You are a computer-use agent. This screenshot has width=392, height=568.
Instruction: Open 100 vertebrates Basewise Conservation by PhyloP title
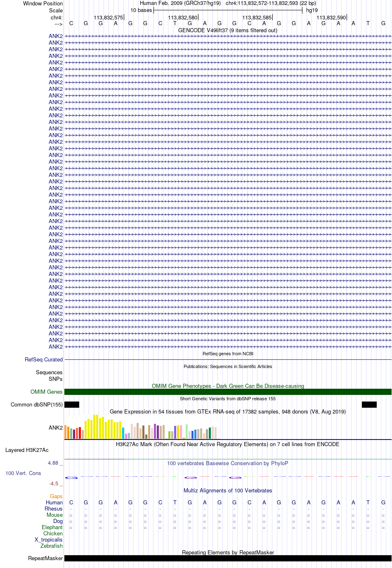point(228,463)
